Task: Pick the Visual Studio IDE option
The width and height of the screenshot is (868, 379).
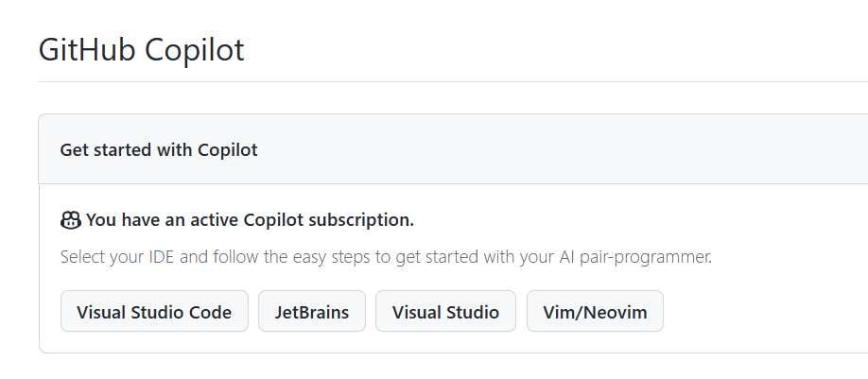Action: coord(445,312)
